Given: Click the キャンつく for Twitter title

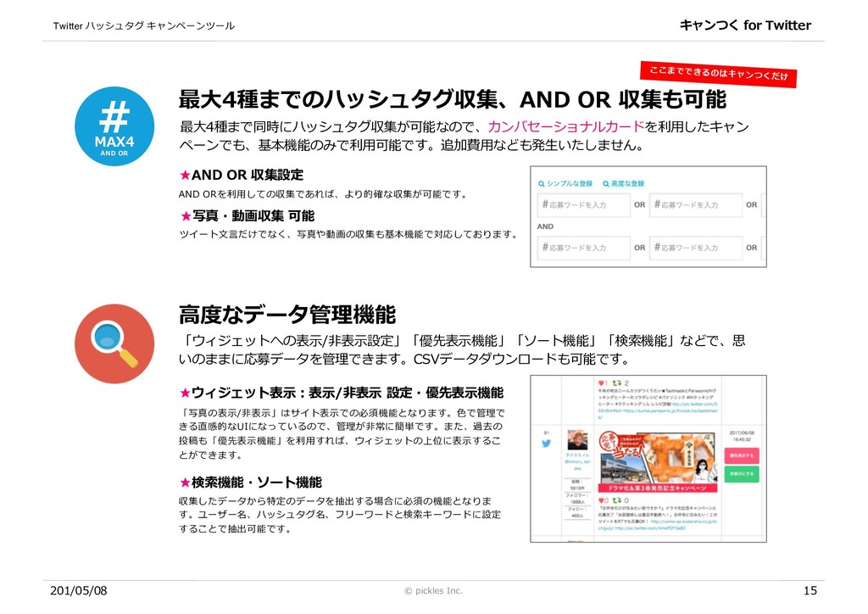Looking at the screenshot, I should 745,25.
